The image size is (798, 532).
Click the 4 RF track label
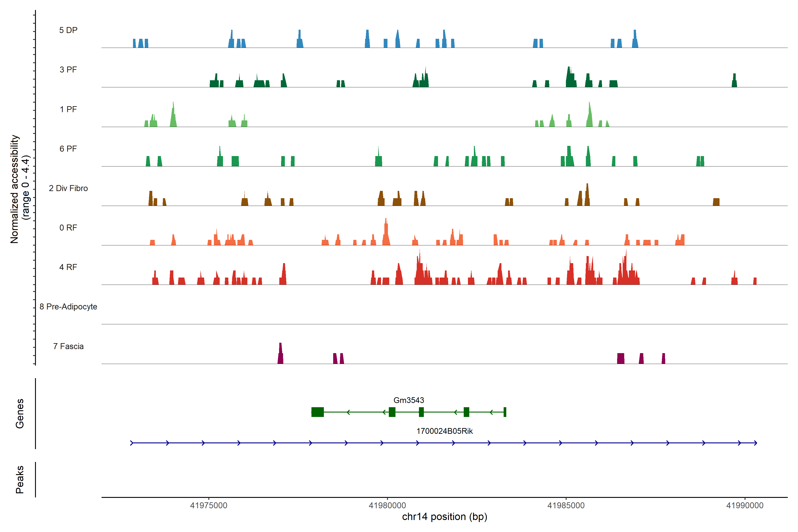tap(68, 267)
